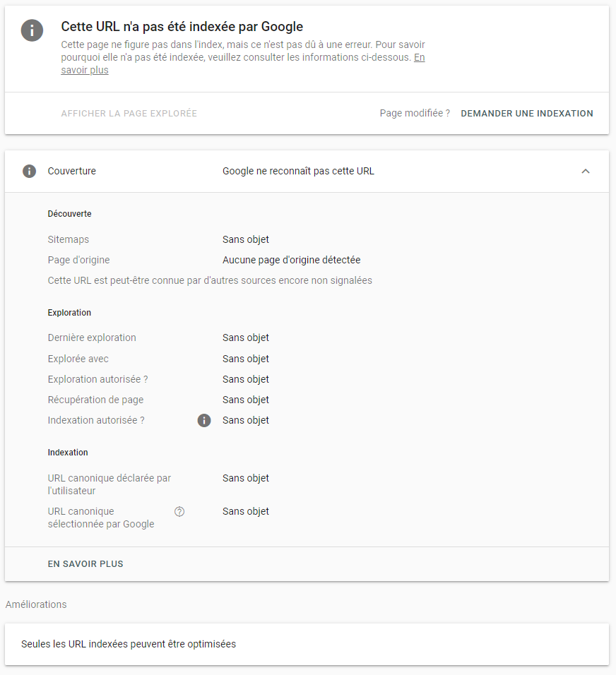This screenshot has width=616, height=675.
Task: Click 'Exploration autorisée ?' row label
Action: 97,379
